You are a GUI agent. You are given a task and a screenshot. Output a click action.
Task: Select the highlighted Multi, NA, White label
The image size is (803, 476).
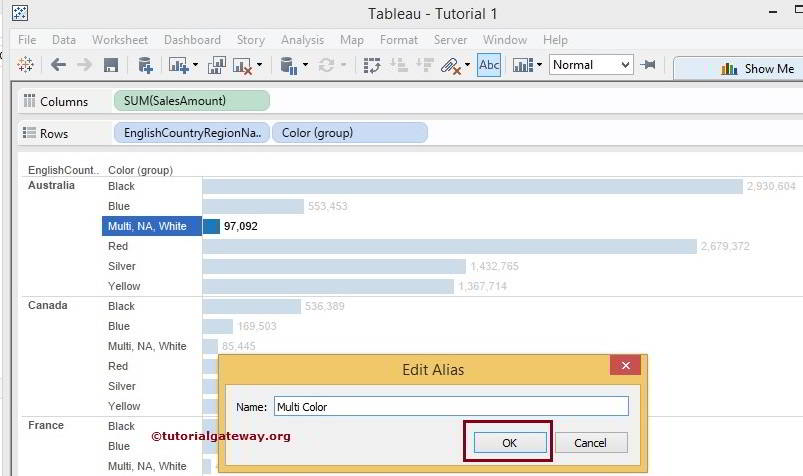(x=152, y=226)
